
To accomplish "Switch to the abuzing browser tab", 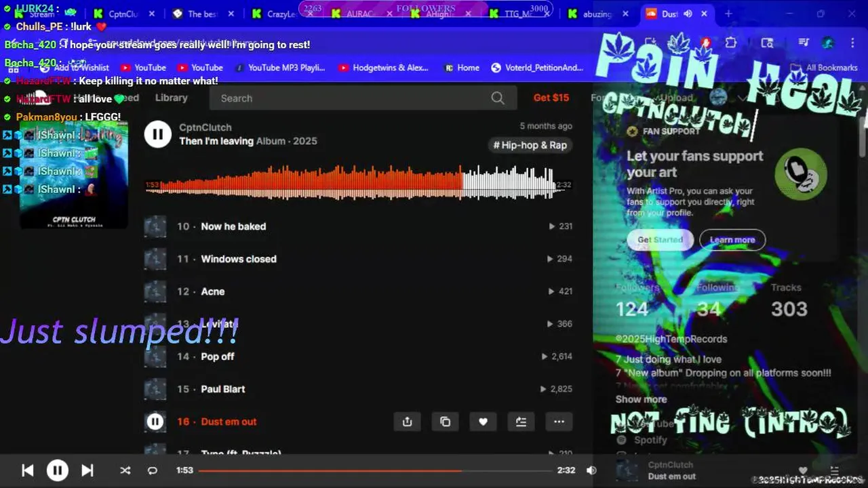I will 598,14.
